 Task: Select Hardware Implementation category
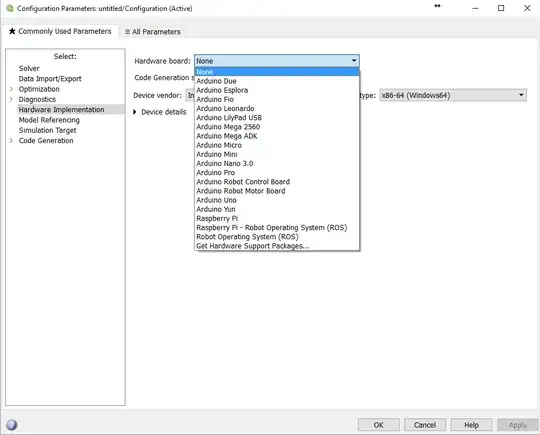61,110
